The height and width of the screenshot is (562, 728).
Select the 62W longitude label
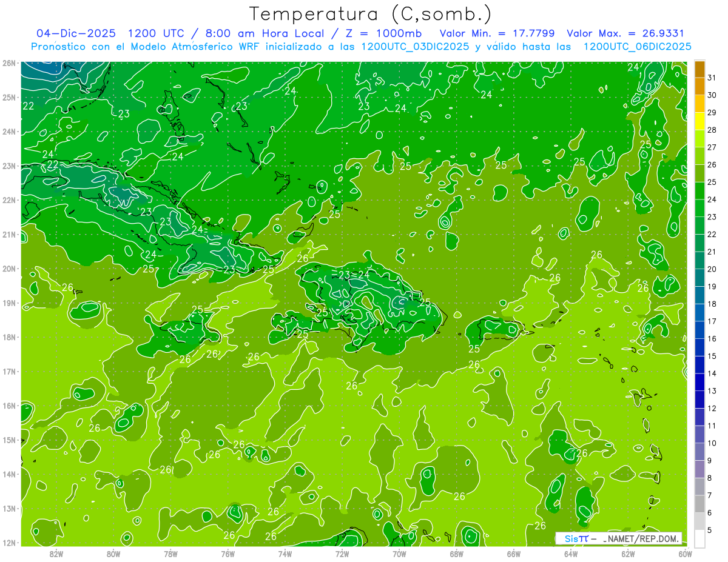[x=628, y=553]
